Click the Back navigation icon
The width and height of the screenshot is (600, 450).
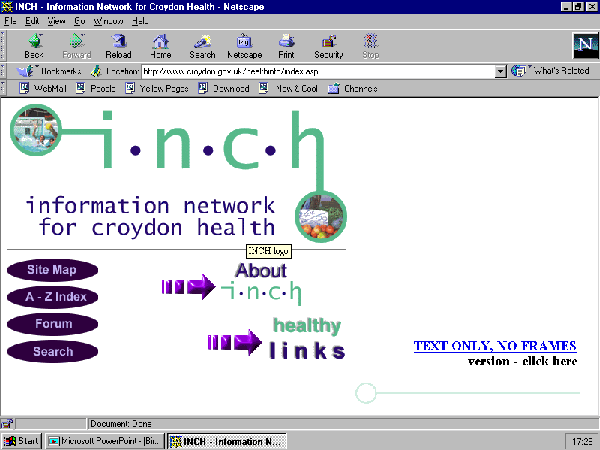pyautogui.click(x=34, y=46)
